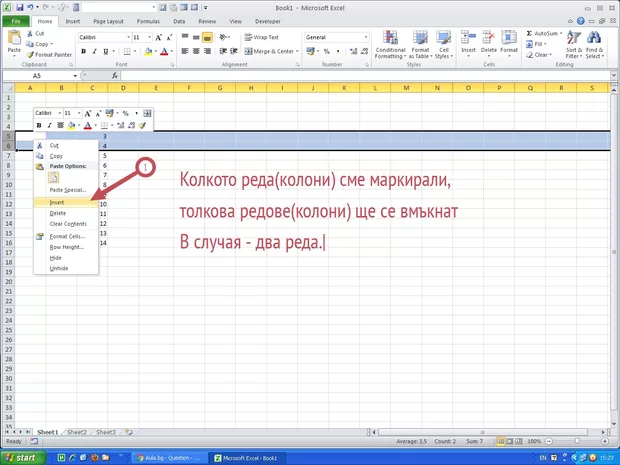Screen dimensions: 620x465
Task: Toggle Italic in the mini toolbar
Action: (x=49, y=125)
